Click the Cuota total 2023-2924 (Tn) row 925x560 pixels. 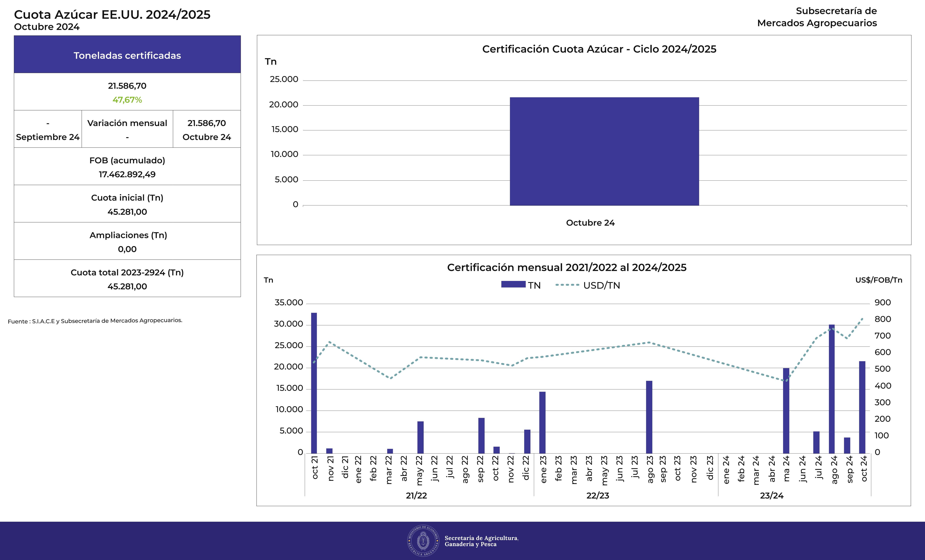[127, 279]
